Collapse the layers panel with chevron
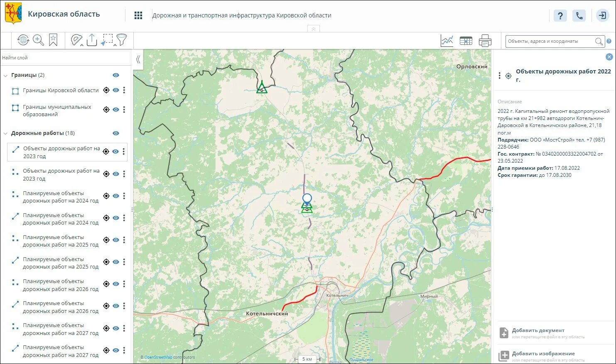The width and height of the screenshot is (616, 364). tap(138, 59)
